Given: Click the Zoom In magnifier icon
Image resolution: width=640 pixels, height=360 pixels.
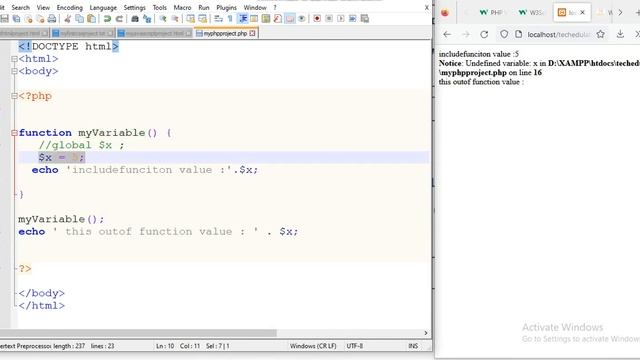Looking at the screenshot, I should pyautogui.click(x=163, y=19).
